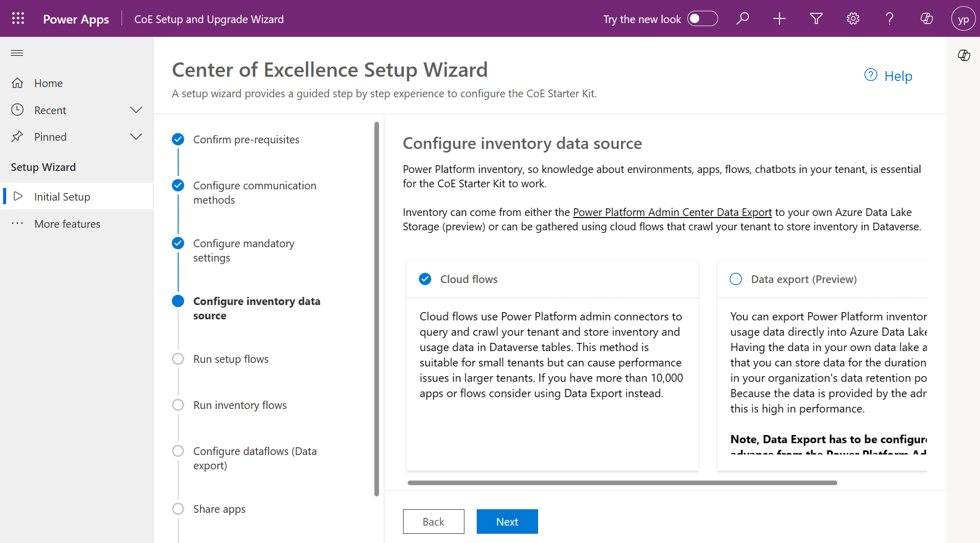Open Power Apps settings gear

point(853,18)
